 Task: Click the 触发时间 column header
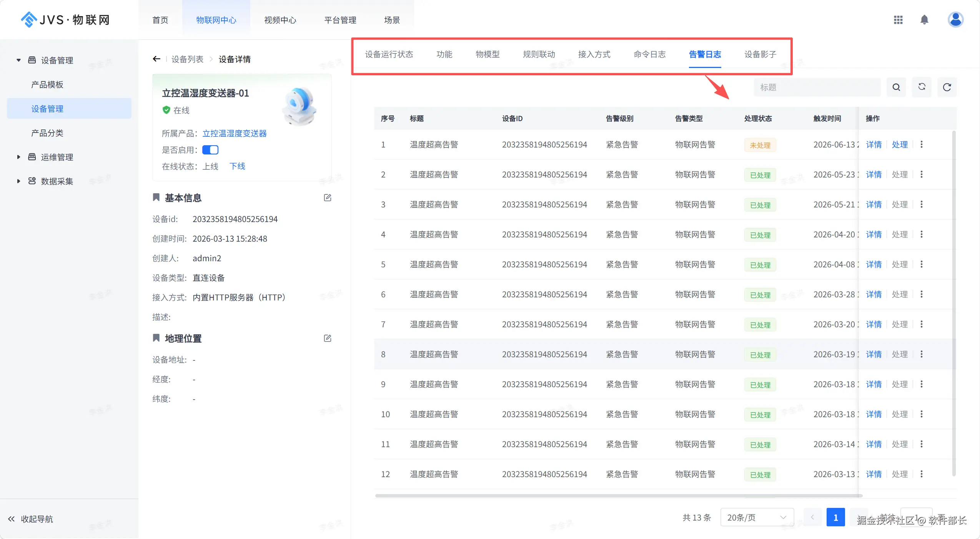[827, 118]
